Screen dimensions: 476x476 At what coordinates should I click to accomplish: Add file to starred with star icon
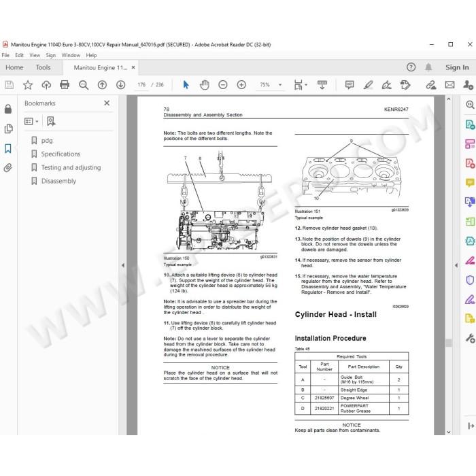pyautogui.click(x=28, y=85)
